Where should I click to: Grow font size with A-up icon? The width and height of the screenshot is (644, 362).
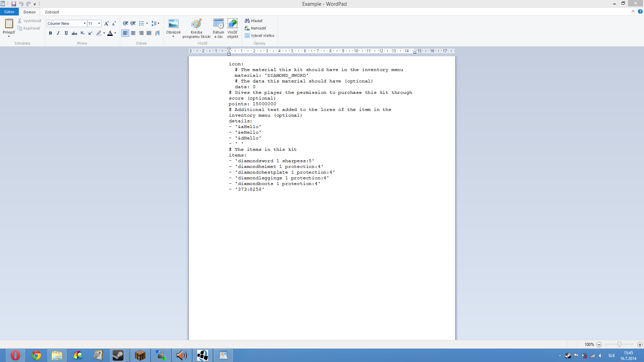pyautogui.click(x=106, y=23)
